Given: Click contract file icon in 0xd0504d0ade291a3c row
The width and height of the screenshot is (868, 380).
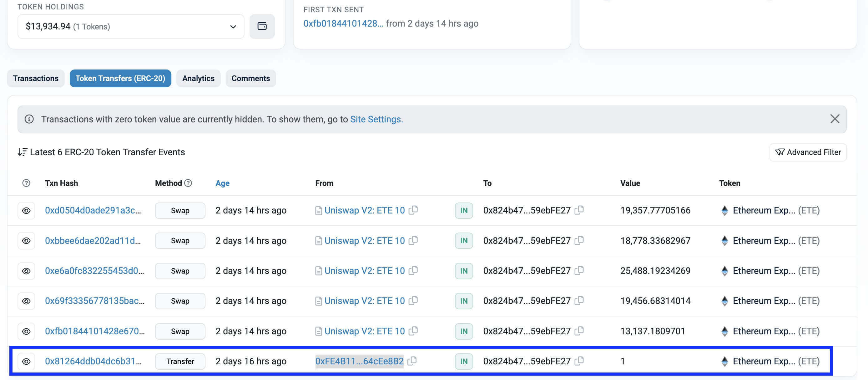Looking at the screenshot, I should click(318, 211).
